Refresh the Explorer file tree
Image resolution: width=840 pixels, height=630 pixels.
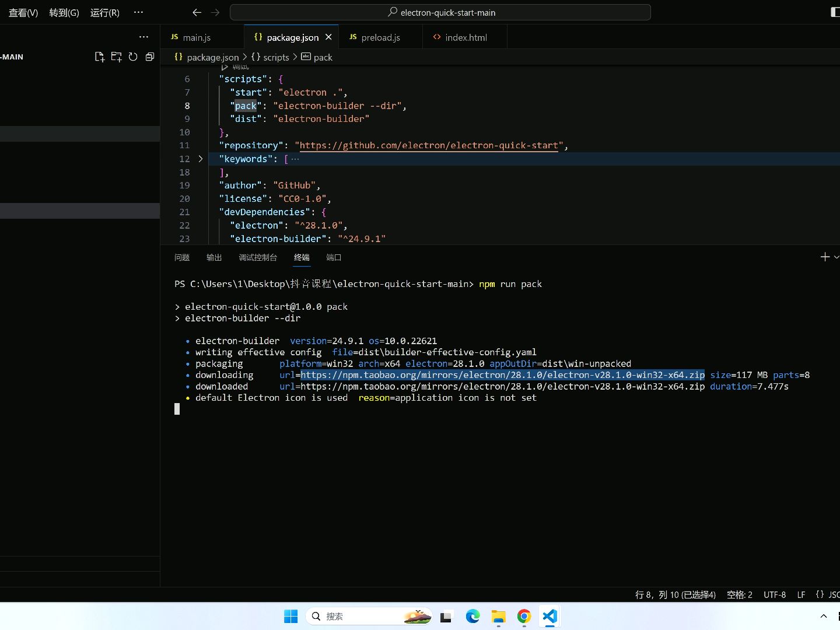point(133,57)
